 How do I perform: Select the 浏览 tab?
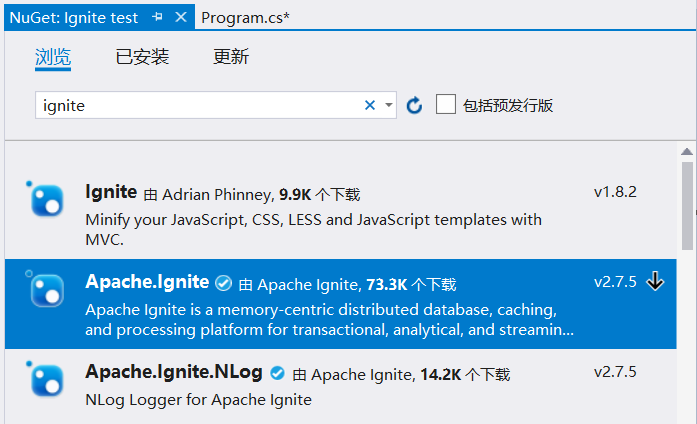click(x=53, y=58)
